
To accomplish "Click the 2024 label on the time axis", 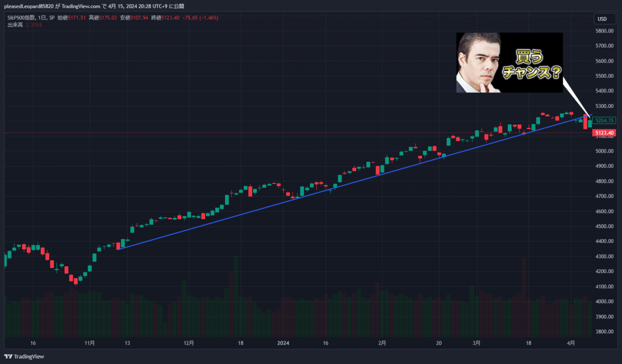I will [x=282, y=343].
